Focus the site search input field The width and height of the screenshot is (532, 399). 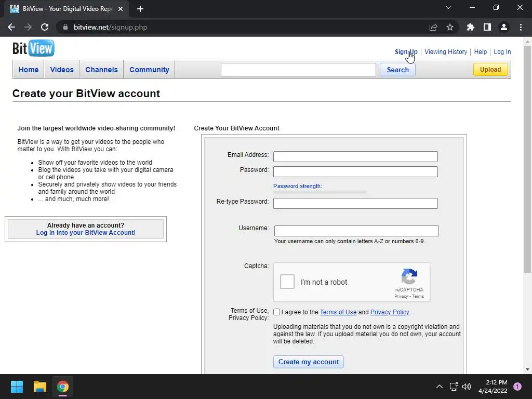pyautogui.click(x=298, y=70)
